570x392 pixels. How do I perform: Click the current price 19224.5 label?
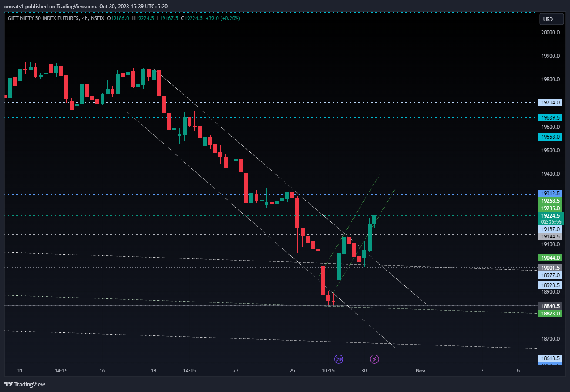550,215
